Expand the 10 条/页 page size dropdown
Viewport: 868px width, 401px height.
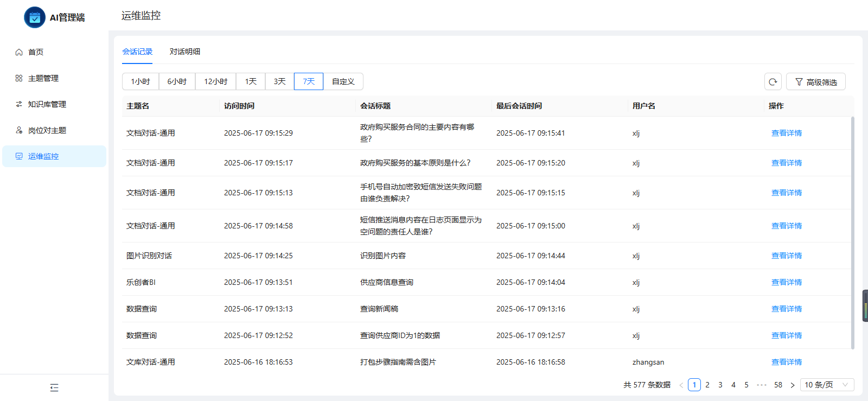click(827, 385)
